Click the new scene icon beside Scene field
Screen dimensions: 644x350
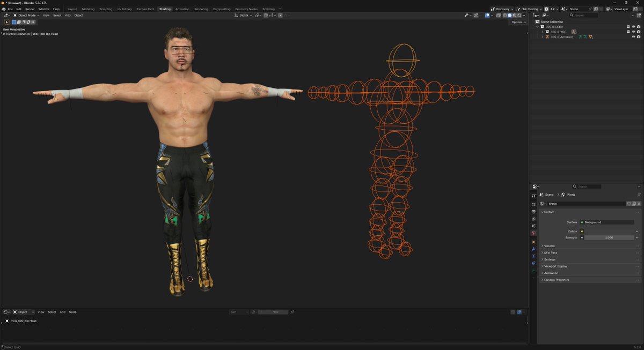[596, 9]
